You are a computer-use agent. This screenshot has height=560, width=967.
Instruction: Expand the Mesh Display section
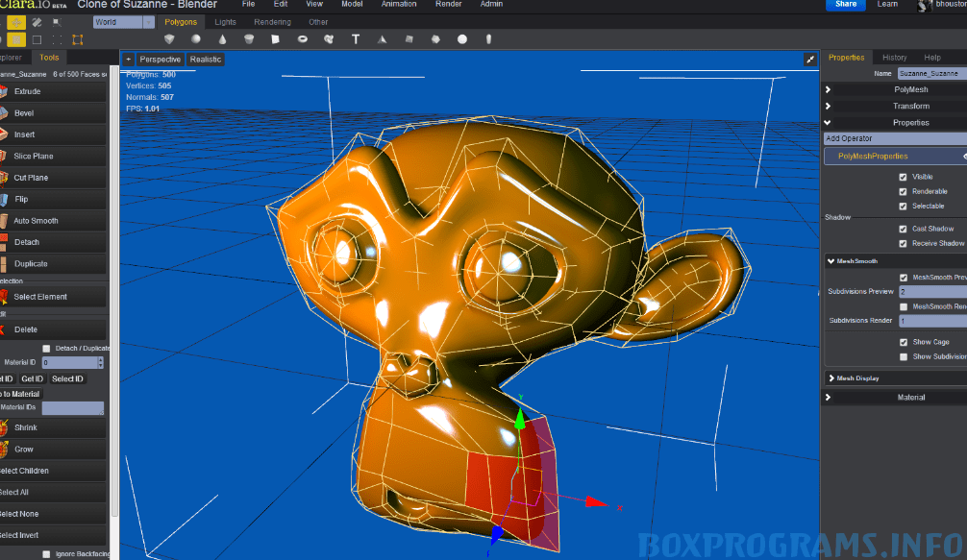(894, 378)
